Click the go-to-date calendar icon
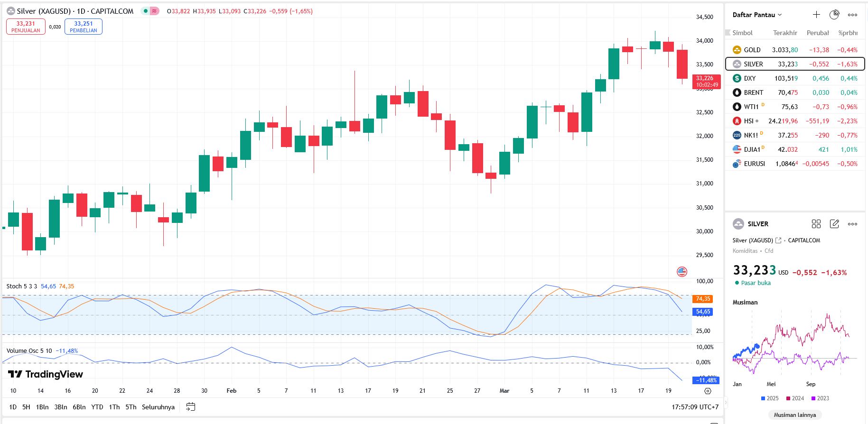This screenshot has width=868, height=424. coord(191,407)
